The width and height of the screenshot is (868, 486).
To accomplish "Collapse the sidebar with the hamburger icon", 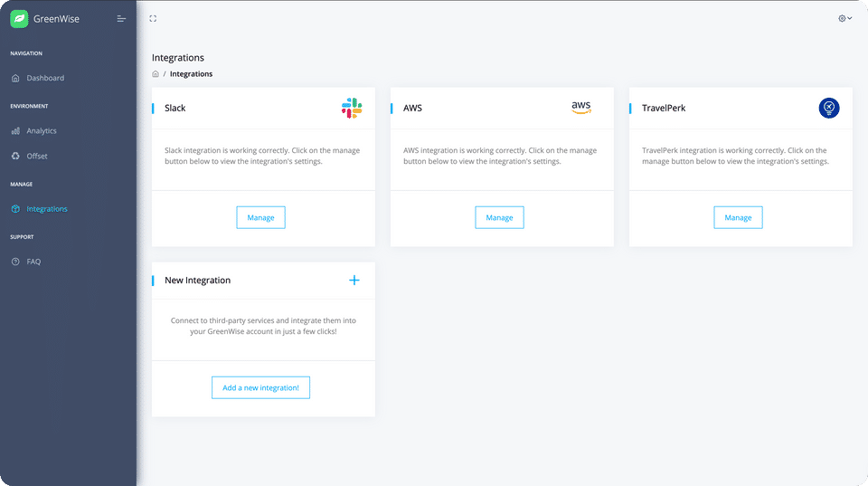I will (x=121, y=18).
